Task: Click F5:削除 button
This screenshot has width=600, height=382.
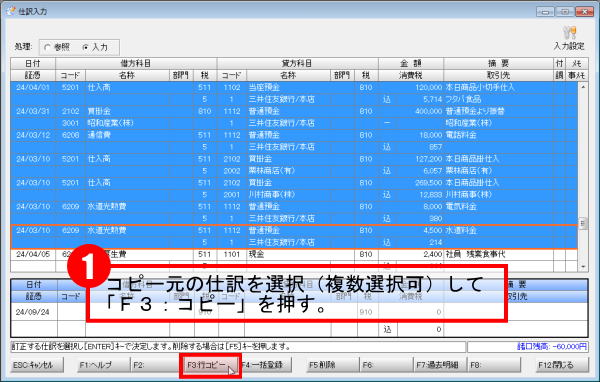Action: pyautogui.click(x=333, y=365)
